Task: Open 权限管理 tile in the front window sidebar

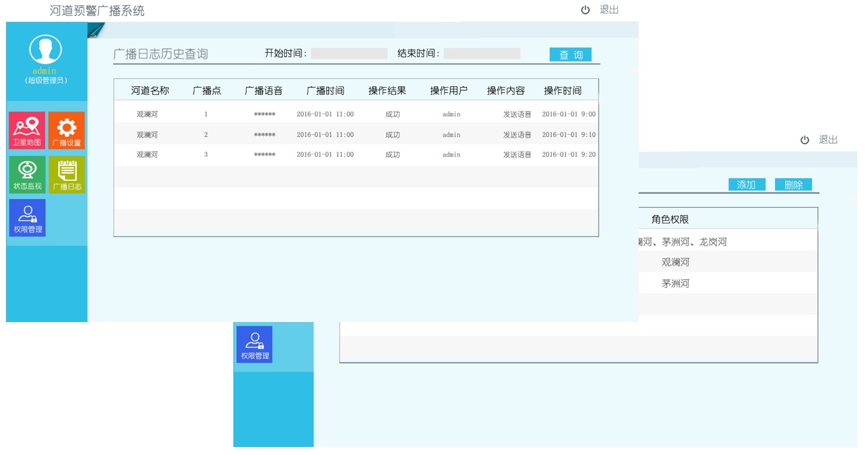Action: tap(27, 218)
